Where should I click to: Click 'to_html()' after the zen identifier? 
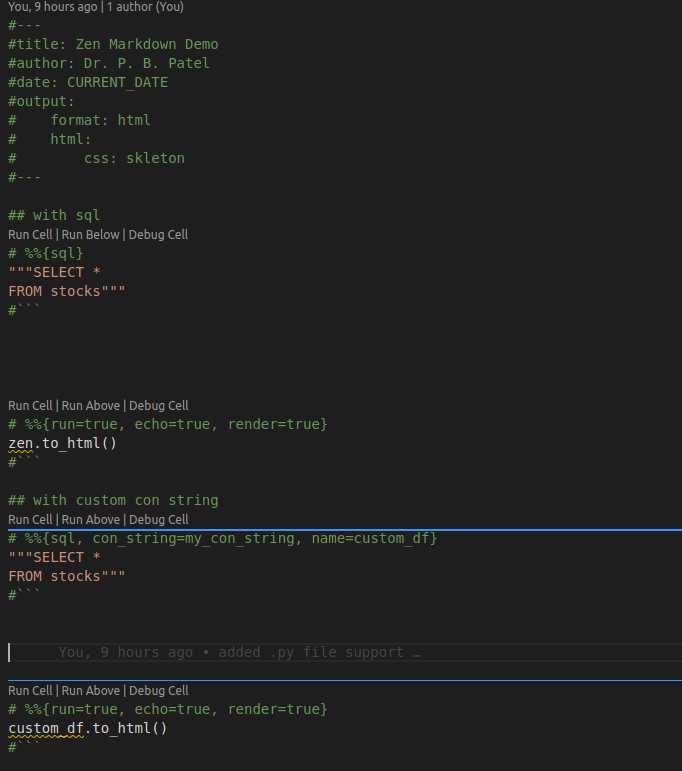79,444
